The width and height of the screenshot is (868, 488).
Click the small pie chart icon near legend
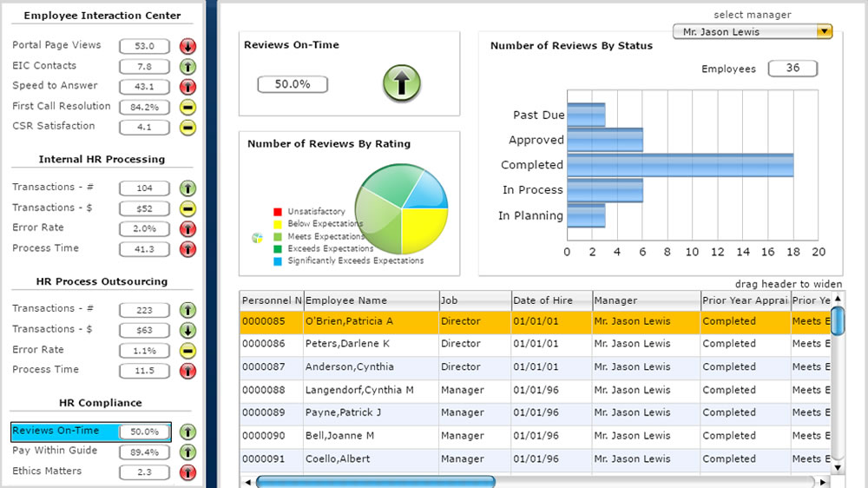tap(257, 238)
